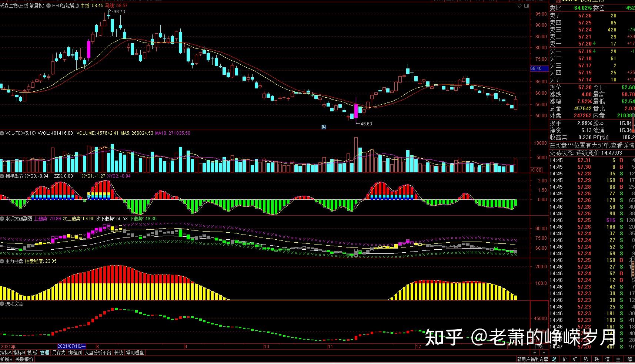635x364 pixels.
Task: Click the 上趋势: 70.86 label
Action: tap(47, 219)
